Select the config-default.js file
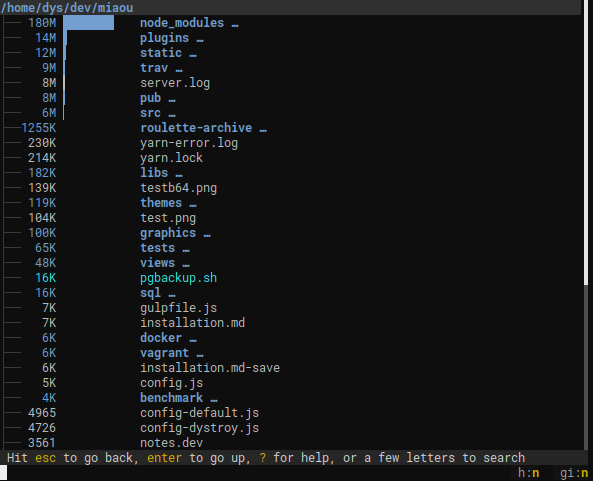The width and height of the screenshot is (593, 481). (199, 413)
